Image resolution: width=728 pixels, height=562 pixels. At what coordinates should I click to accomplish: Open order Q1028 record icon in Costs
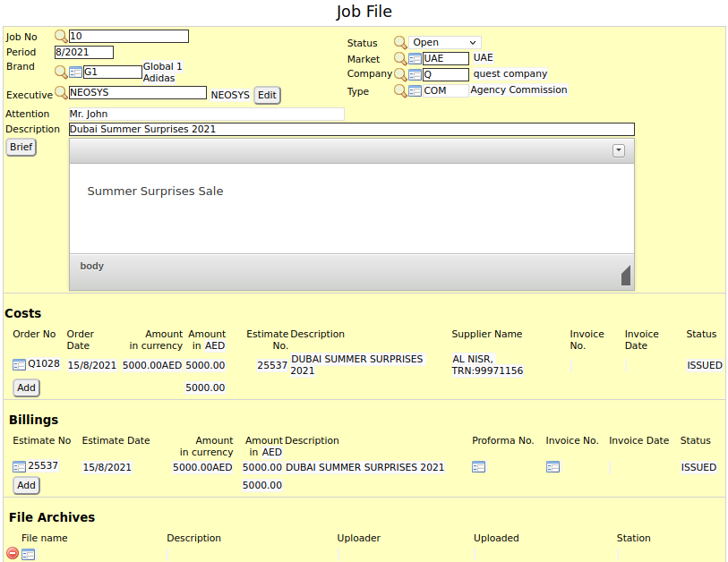pyautogui.click(x=19, y=365)
